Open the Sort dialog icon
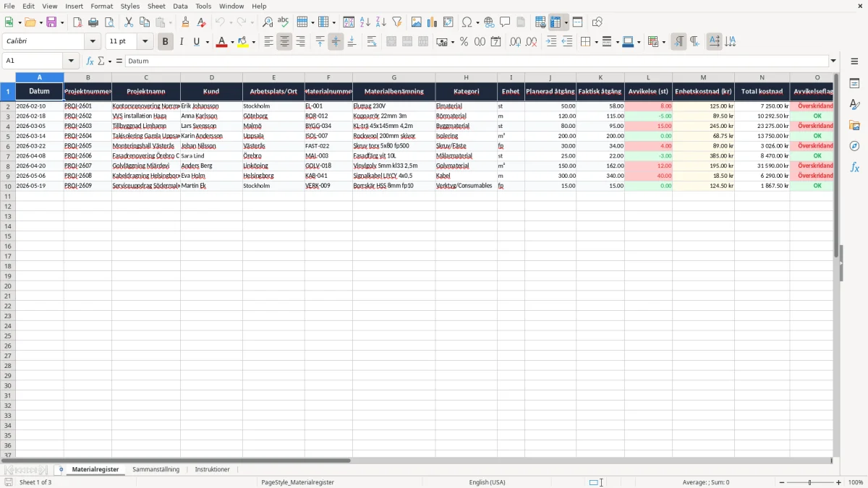Viewport: 868px width, 488px height. 349,22
